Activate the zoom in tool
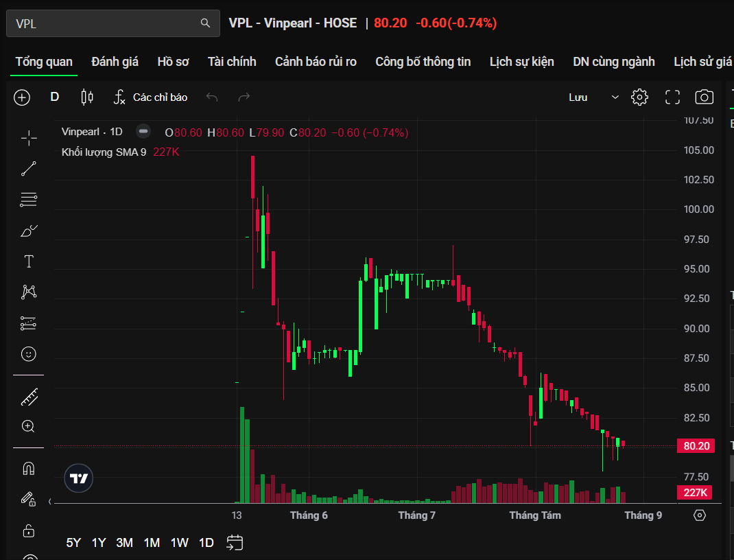Image resolution: width=734 pixels, height=560 pixels. pyautogui.click(x=28, y=426)
